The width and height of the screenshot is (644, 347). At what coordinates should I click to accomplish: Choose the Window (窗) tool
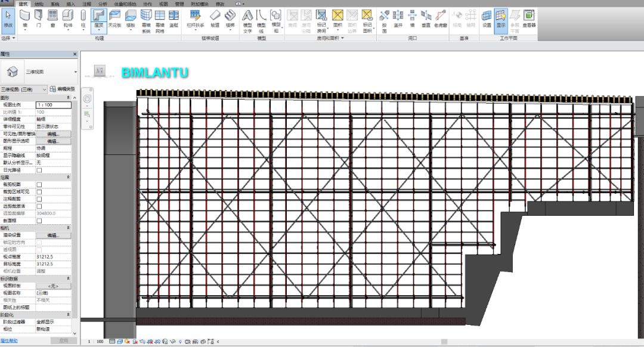point(52,19)
